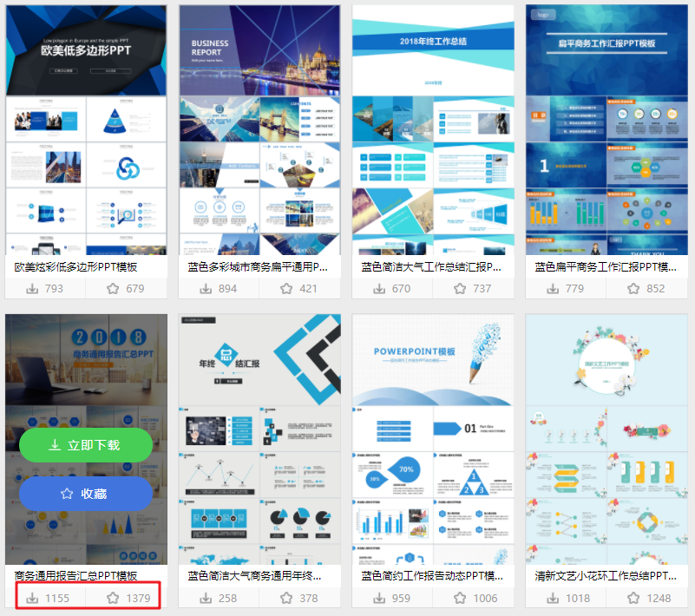Click favorite star with 679 count
The height and width of the screenshot is (616, 695).
pos(113,289)
